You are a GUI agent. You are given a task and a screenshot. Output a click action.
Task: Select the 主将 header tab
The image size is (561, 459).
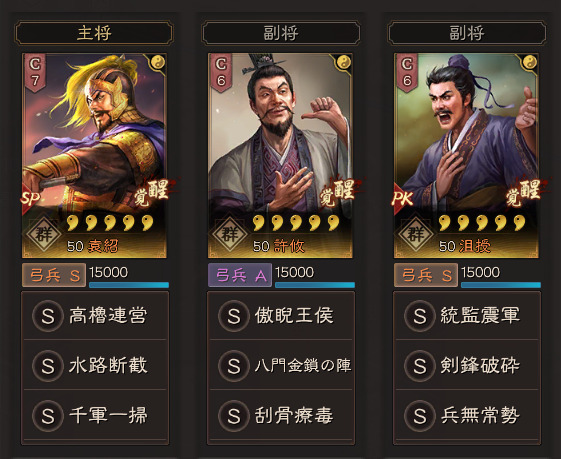(x=94, y=33)
